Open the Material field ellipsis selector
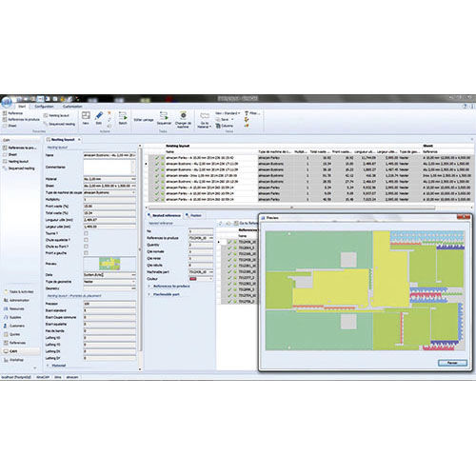This screenshot has width=476, height=476. click(x=133, y=179)
